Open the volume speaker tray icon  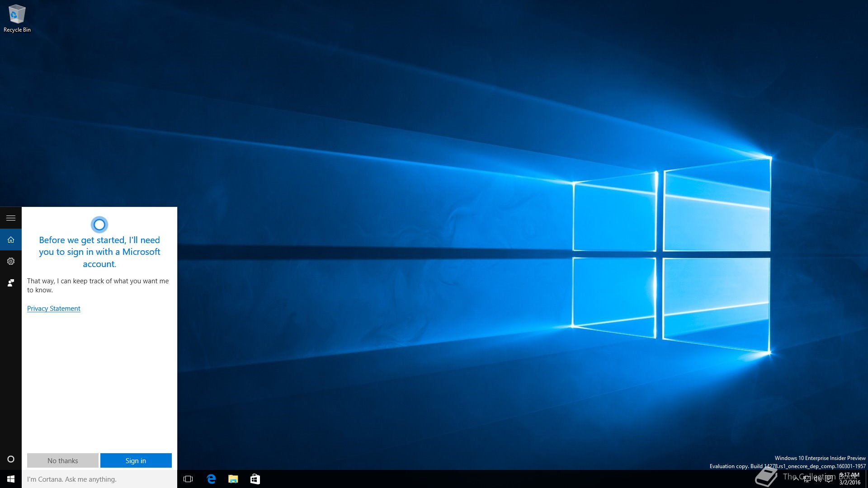817,479
